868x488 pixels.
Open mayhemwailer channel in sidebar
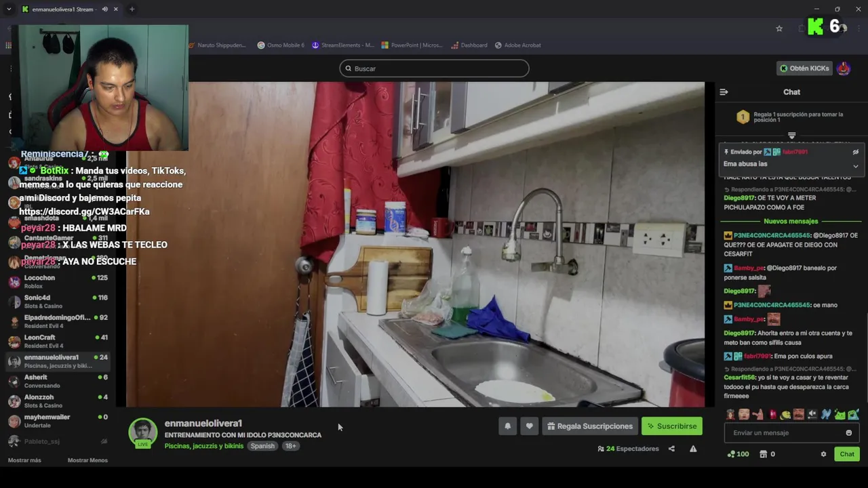58,421
